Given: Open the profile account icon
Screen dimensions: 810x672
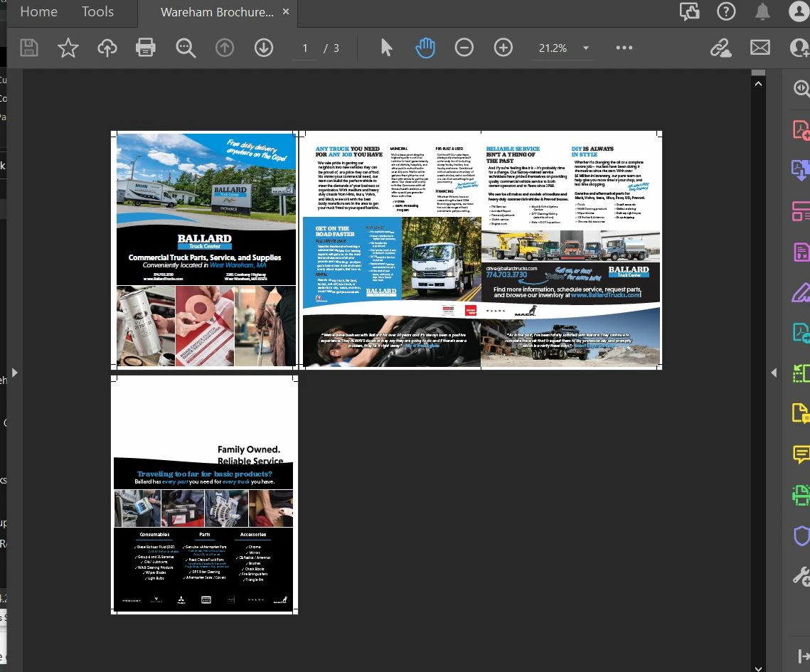Looking at the screenshot, I should point(799,11).
